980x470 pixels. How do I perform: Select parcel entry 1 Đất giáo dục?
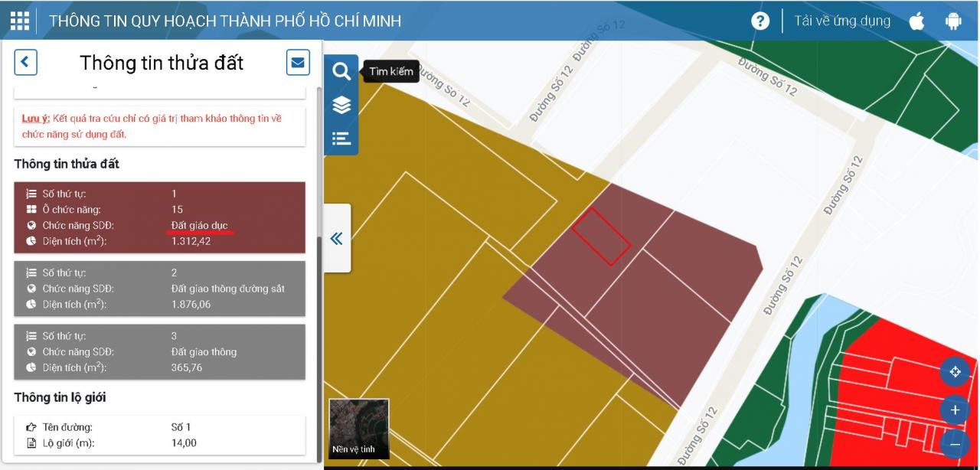[x=159, y=217]
